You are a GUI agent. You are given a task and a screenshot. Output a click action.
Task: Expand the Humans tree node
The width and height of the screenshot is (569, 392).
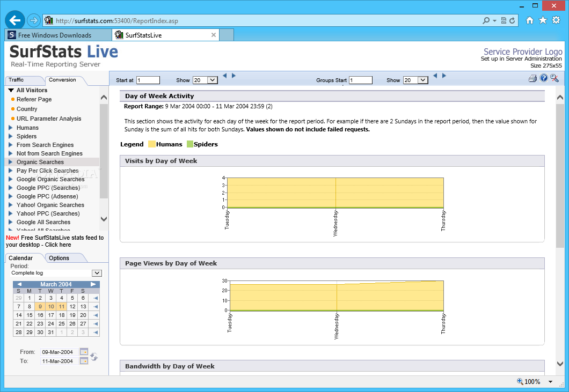pyautogui.click(x=11, y=128)
